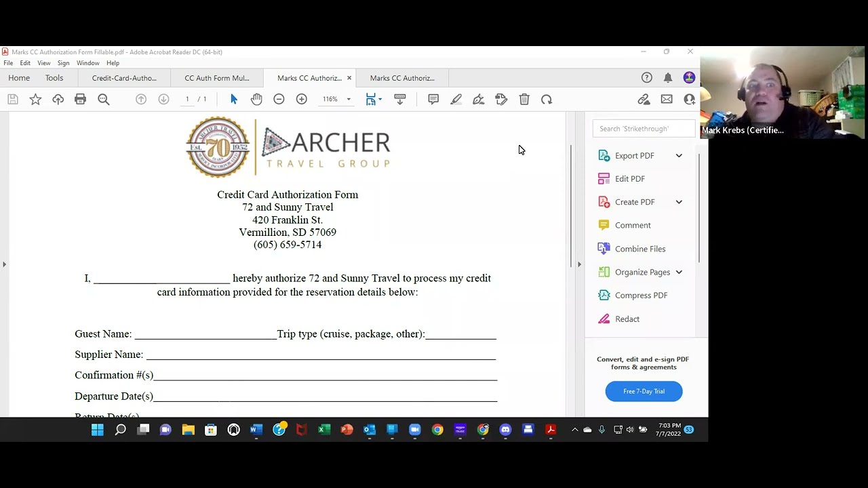
Task: Close the active Marks CC Authoriz tab
Action: point(349,78)
